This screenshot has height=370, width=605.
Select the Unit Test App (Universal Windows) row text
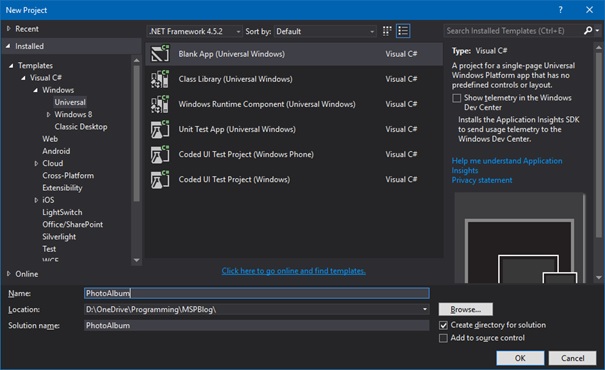pos(237,129)
